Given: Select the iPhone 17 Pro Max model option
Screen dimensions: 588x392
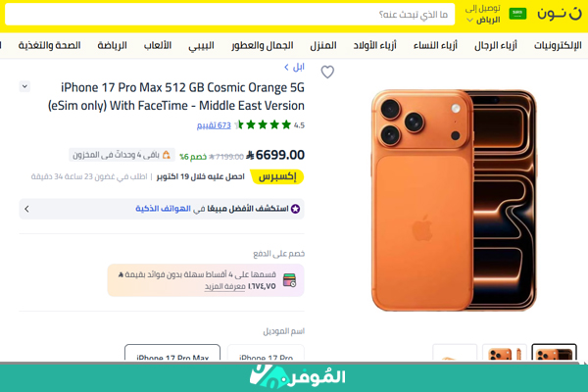Looking at the screenshot, I should [x=172, y=353].
